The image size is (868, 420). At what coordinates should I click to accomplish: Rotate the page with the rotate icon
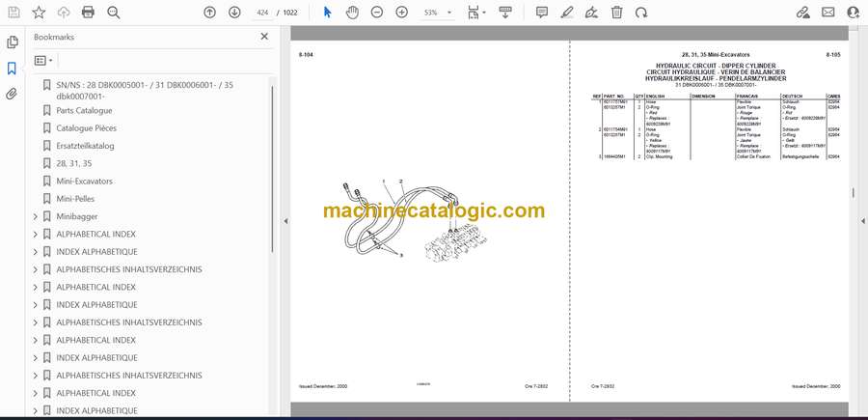(x=641, y=13)
